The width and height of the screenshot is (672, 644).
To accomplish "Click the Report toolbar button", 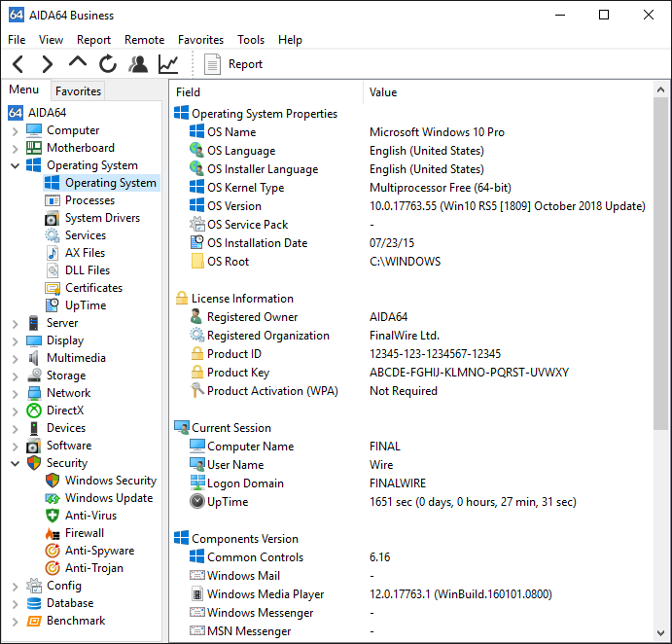I will pos(233,64).
